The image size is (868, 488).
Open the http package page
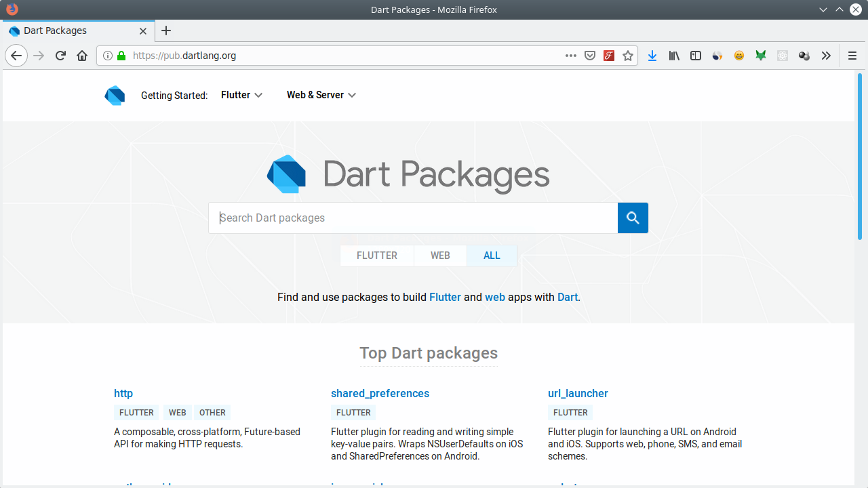[x=123, y=393]
